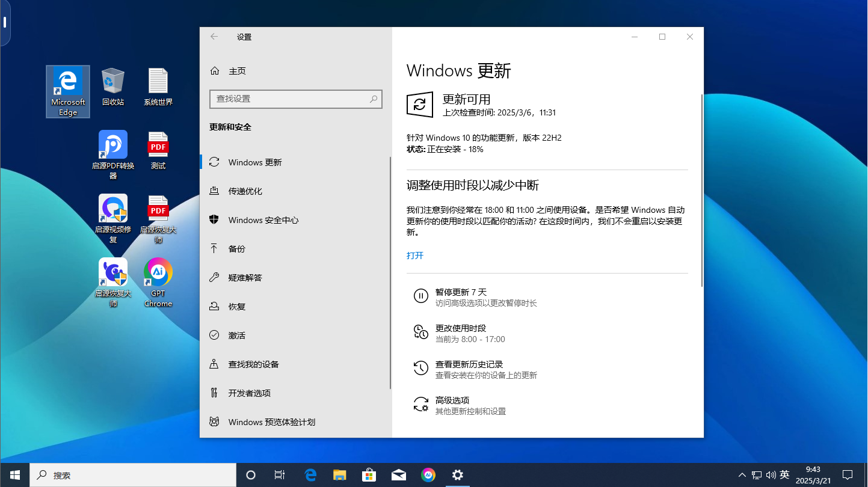Select 开发者选项 in the sidebar
The image size is (868, 487).
[295, 393]
